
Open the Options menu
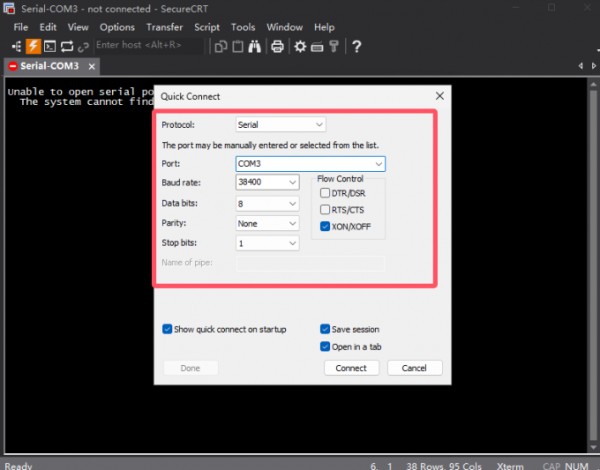[117, 27]
